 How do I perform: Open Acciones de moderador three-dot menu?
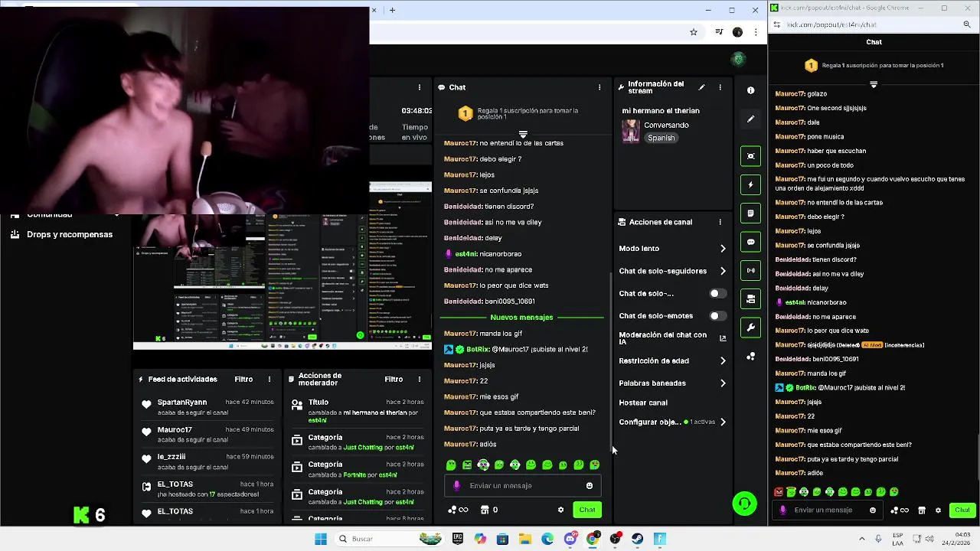pyautogui.click(x=419, y=379)
